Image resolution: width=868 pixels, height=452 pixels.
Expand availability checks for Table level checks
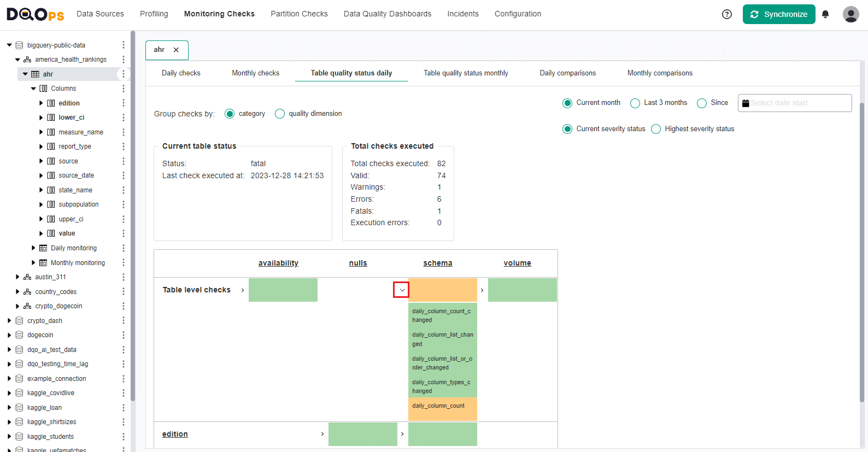click(x=243, y=290)
